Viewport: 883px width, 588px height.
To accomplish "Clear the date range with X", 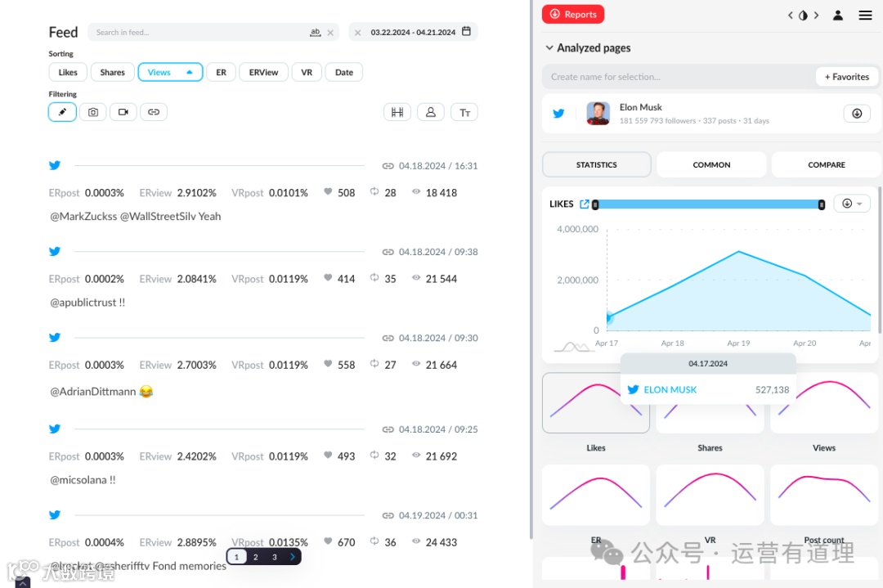I will 357,33.
